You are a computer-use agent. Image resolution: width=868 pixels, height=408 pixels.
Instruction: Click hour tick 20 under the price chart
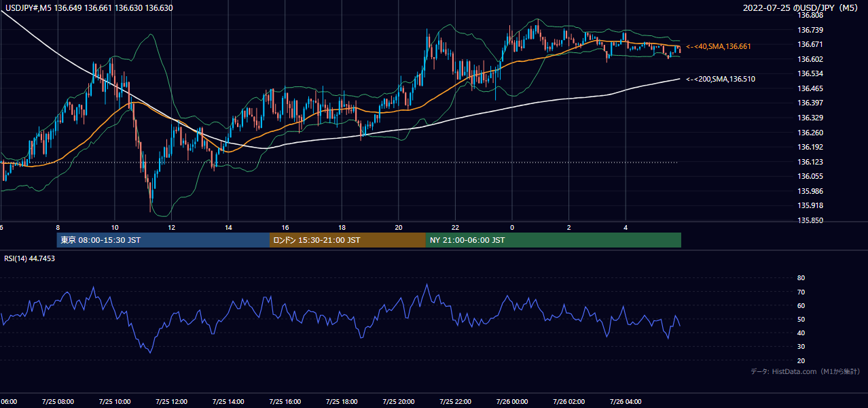pos(399,227)
